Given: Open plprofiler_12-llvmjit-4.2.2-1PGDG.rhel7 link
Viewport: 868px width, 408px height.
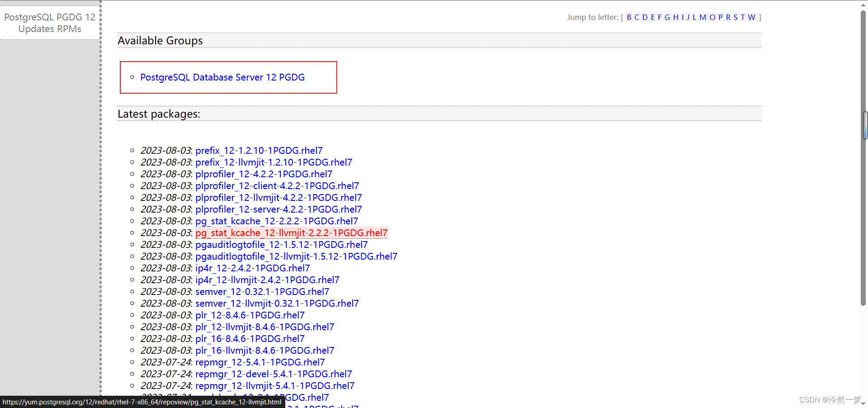Looking at the screenshot, I should click(278, 198).
